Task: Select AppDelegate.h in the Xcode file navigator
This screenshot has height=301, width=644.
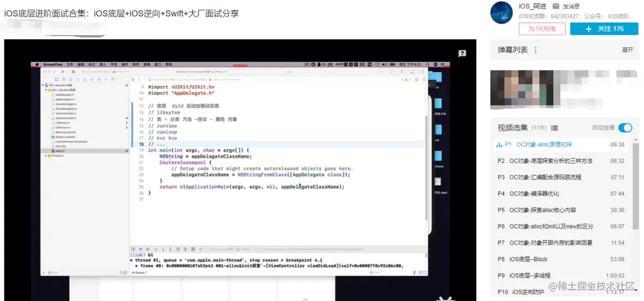Action: point(64,95)
